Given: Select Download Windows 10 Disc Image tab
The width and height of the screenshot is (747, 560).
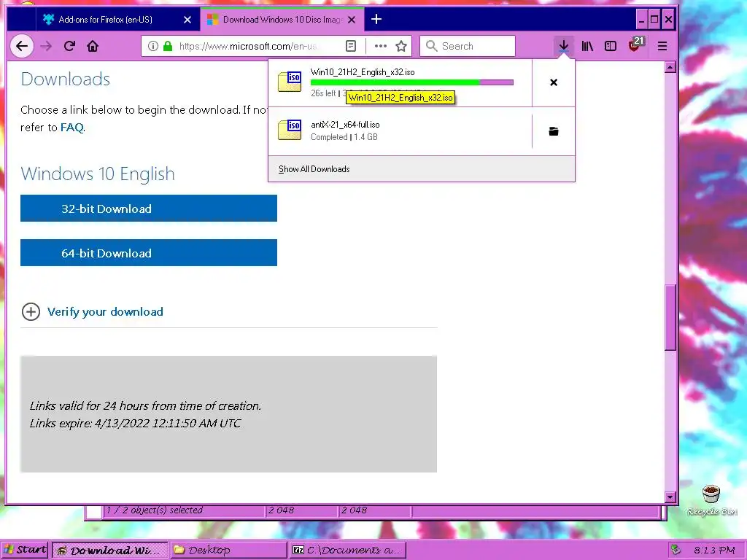Looking at the screenshot, I should click(x=282, y=20).
